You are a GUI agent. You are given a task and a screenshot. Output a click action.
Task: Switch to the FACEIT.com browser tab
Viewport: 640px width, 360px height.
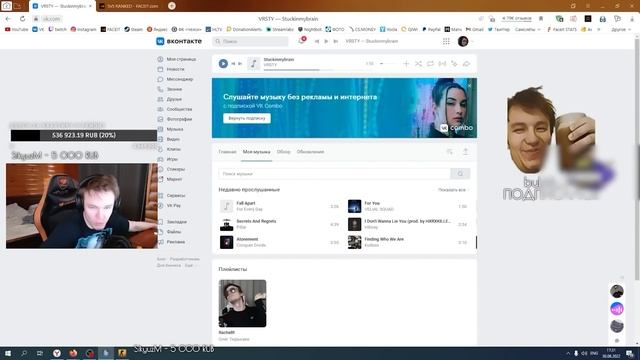(x=130, y=6)
